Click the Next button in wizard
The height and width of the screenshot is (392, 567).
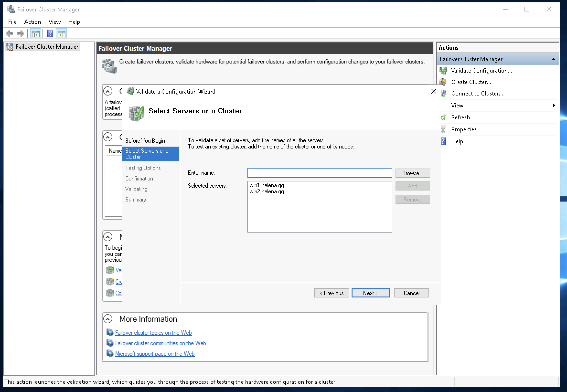coord(370,293)
